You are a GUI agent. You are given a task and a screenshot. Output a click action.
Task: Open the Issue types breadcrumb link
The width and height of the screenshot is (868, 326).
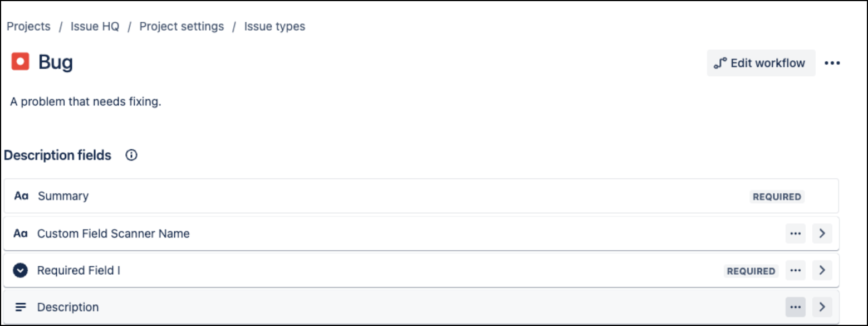pos(274,26)
